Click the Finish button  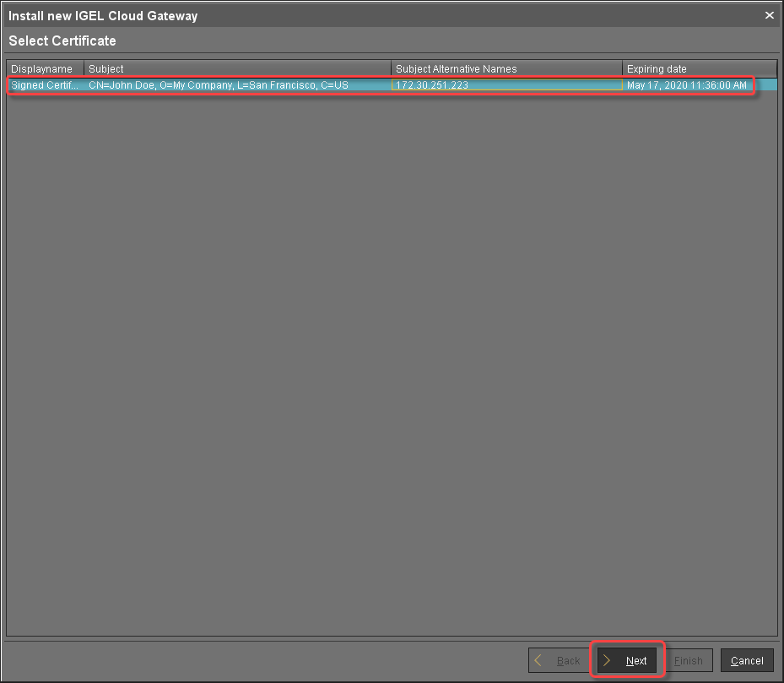click(x=689, y=660)
